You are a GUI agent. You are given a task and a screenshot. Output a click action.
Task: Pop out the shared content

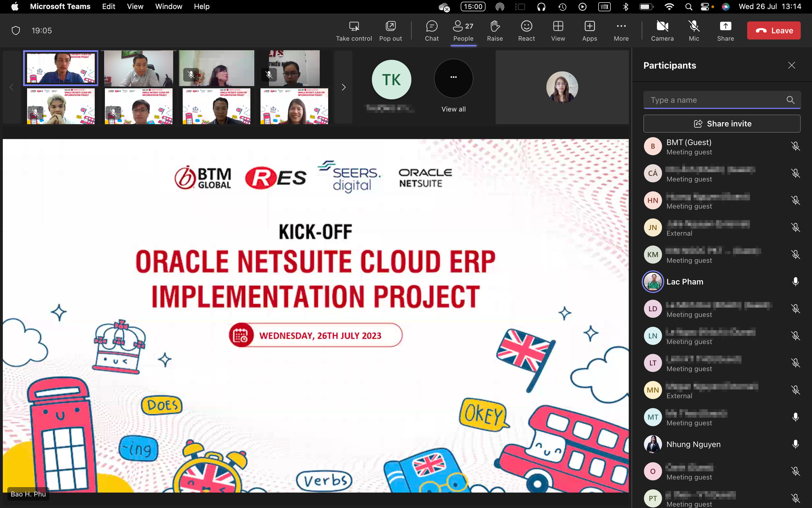pyautogui.click(x=390, y=31)
